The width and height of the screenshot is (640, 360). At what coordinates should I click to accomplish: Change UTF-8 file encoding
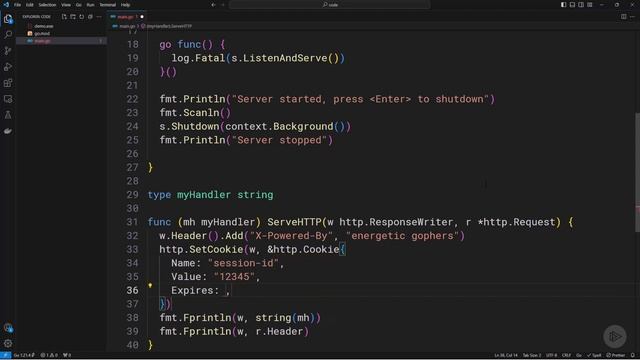(551, 355)
